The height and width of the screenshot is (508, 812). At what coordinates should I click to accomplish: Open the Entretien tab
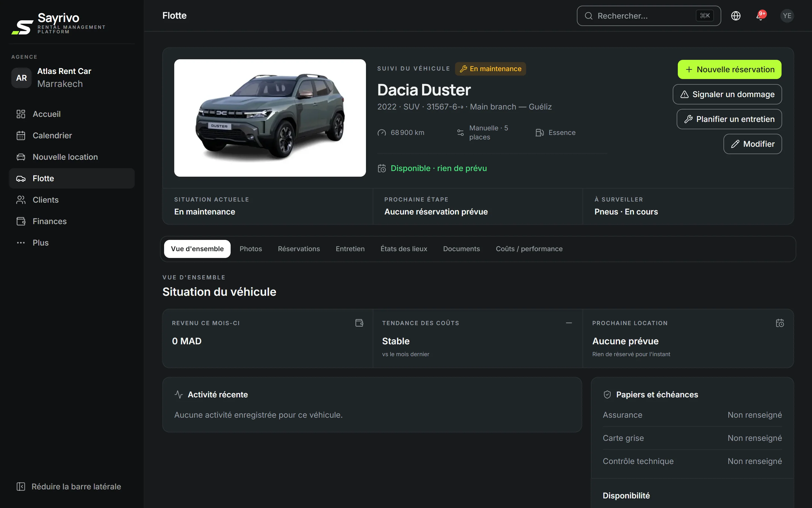350,249
